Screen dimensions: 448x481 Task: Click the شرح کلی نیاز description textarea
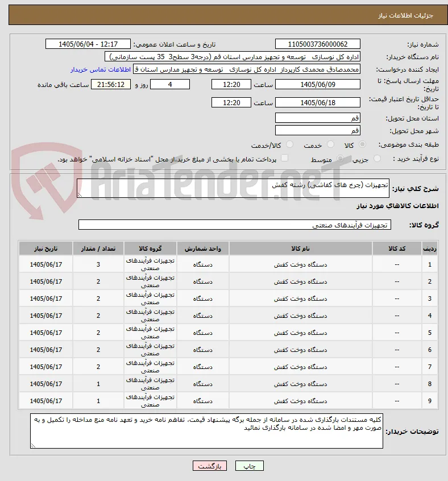[x=233, y=188]
